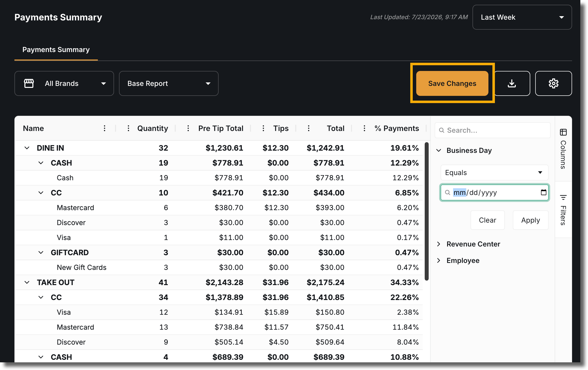588x370 pixels.
Task: Click the download report icon button
Action: point(512,83)
